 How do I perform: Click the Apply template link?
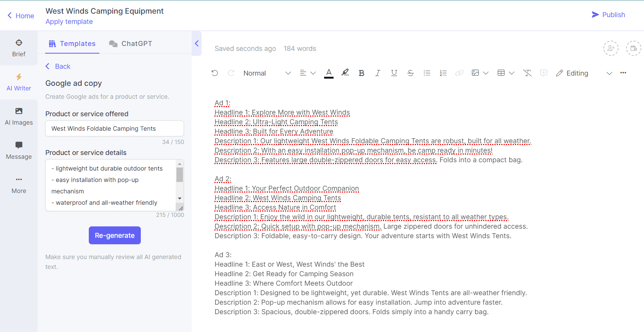pyautogui.click(x=69, y=22)
